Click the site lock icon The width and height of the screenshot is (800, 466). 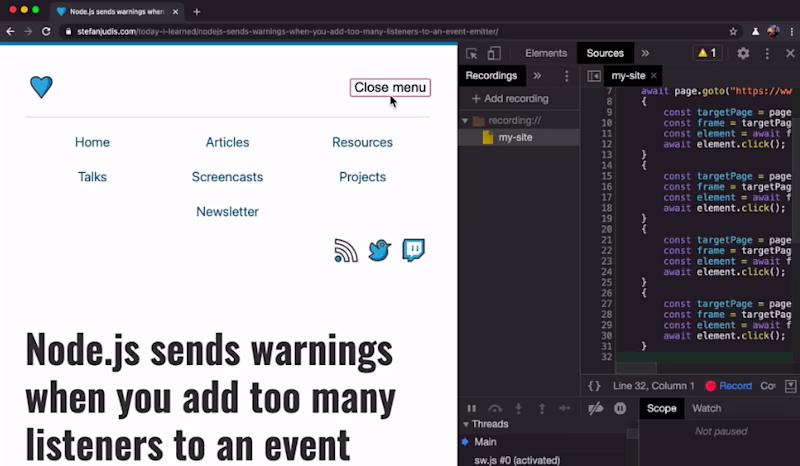tap(68, 32)
